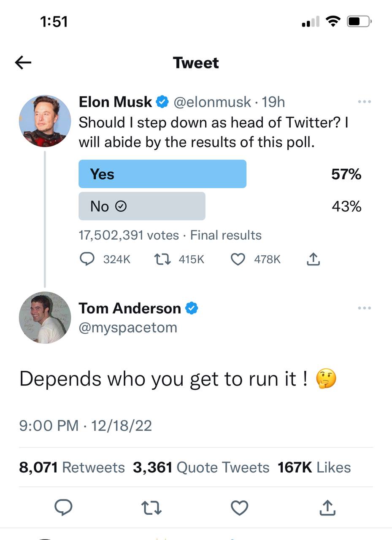Like Tom Anderson's tweet
Viewport: 392px width, 540px height.
point(240,508)
